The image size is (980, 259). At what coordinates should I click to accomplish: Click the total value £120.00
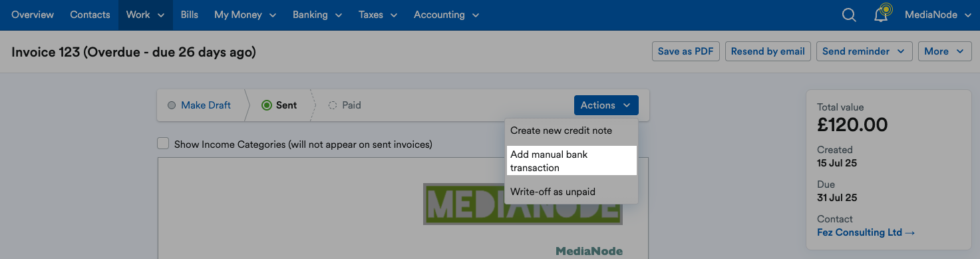pyautogui.click(x=852, y=125)
